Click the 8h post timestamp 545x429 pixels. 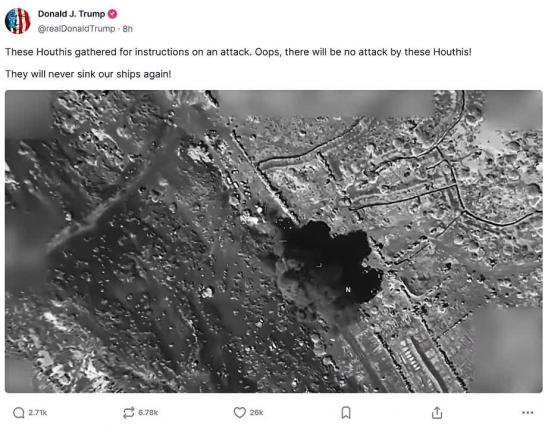tap(128, 29)
